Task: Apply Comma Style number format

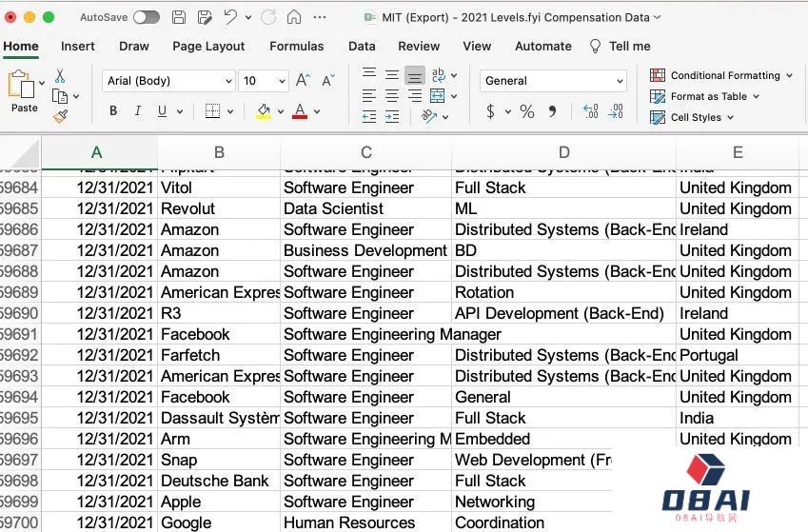Action: [552, 111]
